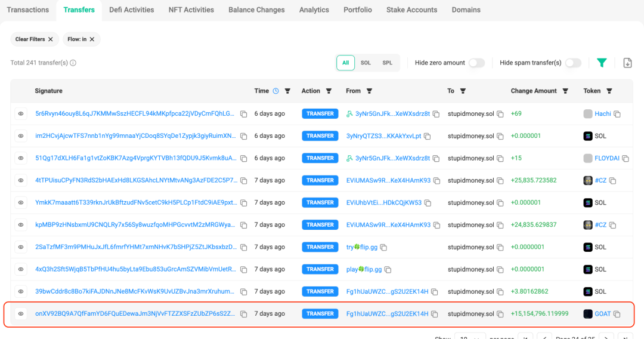
Task: Select the SPL transfer type option
Action: point(387,63)
